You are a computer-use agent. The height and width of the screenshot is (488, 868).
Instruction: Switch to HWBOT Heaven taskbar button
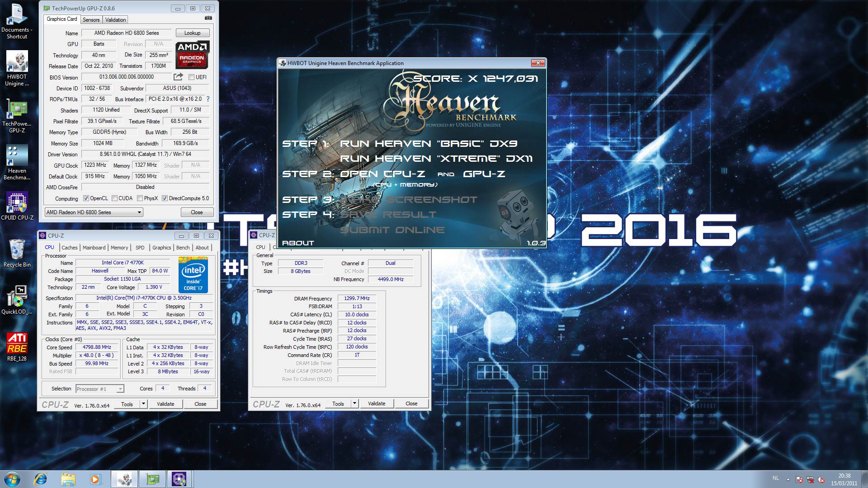pos(124,479)
